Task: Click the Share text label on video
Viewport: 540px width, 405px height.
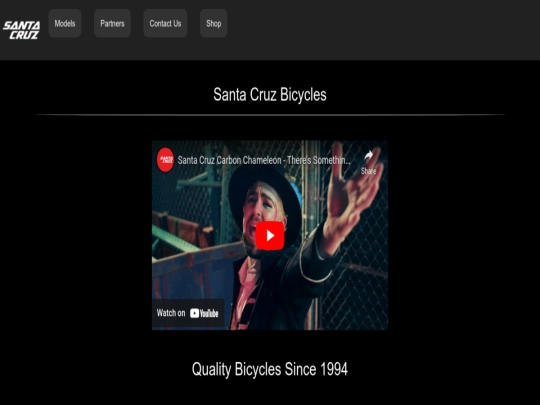Action: (x=368, y=171)
